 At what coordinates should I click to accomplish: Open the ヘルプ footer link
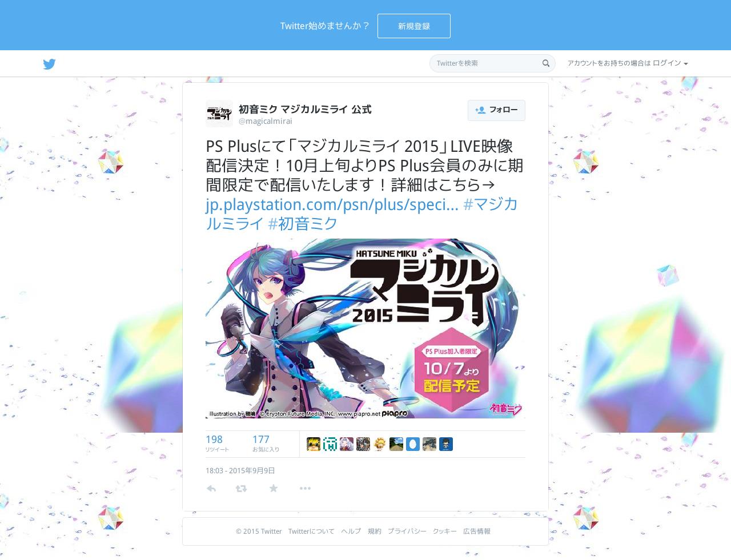(x=351, y=531)
